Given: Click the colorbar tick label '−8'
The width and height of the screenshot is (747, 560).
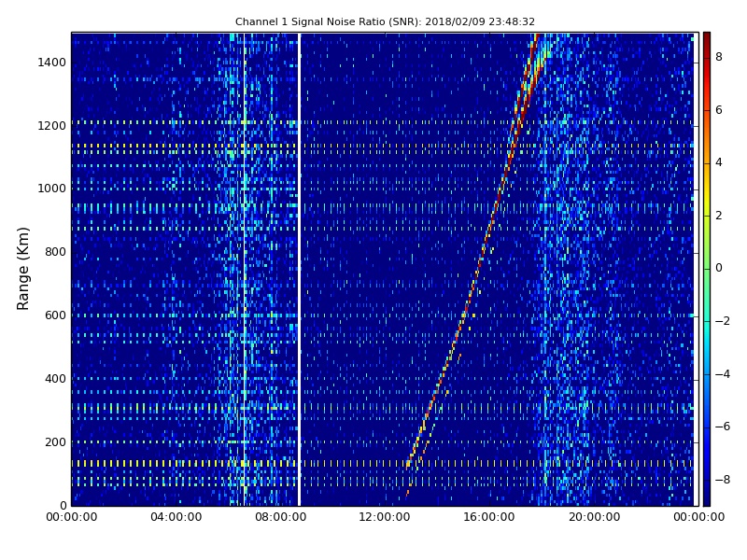Looking at the screenshot, I should (x=722, y=480).
